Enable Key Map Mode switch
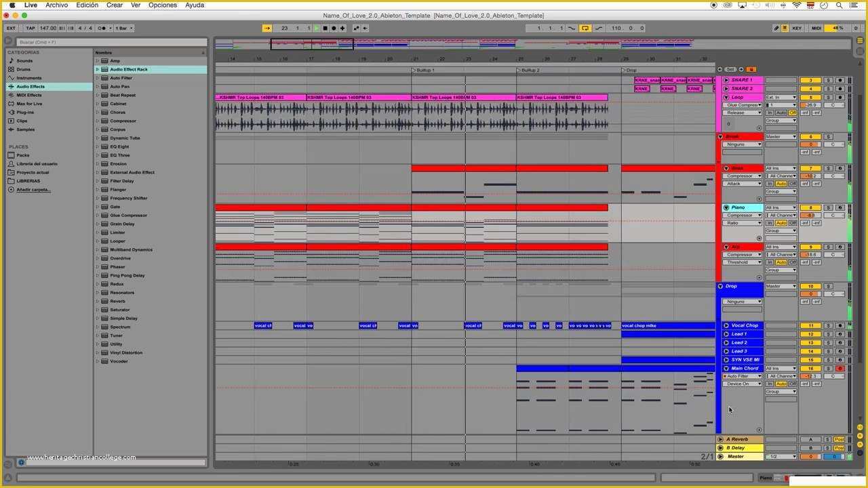The width and height of the screenshot is (868, 488). [797, 28]
